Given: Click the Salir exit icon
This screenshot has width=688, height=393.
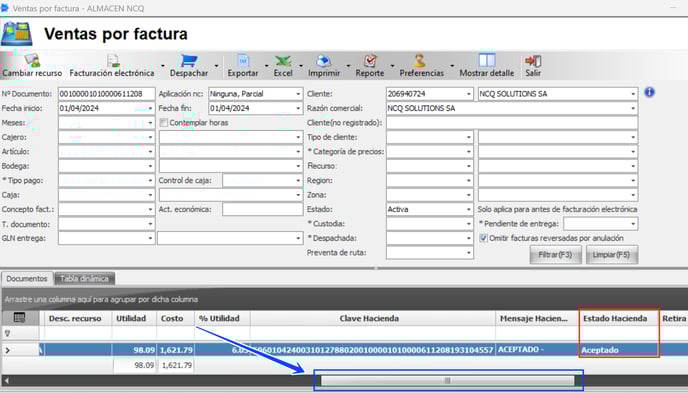Looking at the screenshot, I should (x=533, y=61).
